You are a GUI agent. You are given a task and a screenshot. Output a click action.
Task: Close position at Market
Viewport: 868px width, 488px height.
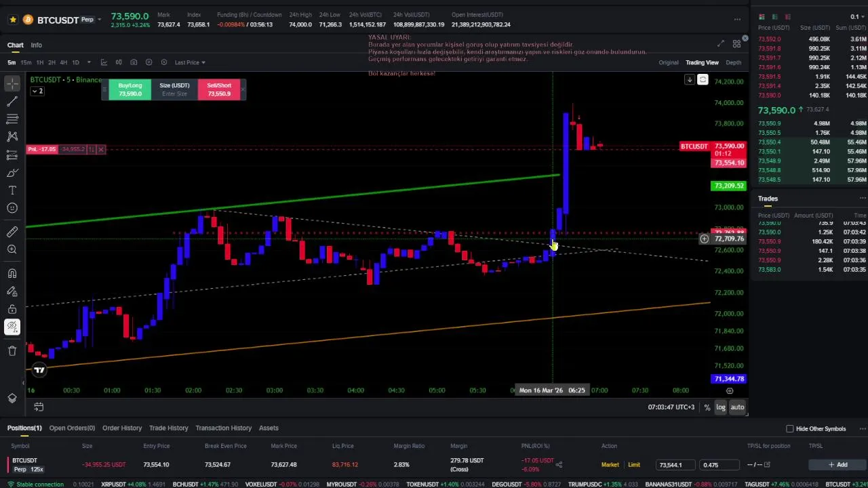coord(610,465)
